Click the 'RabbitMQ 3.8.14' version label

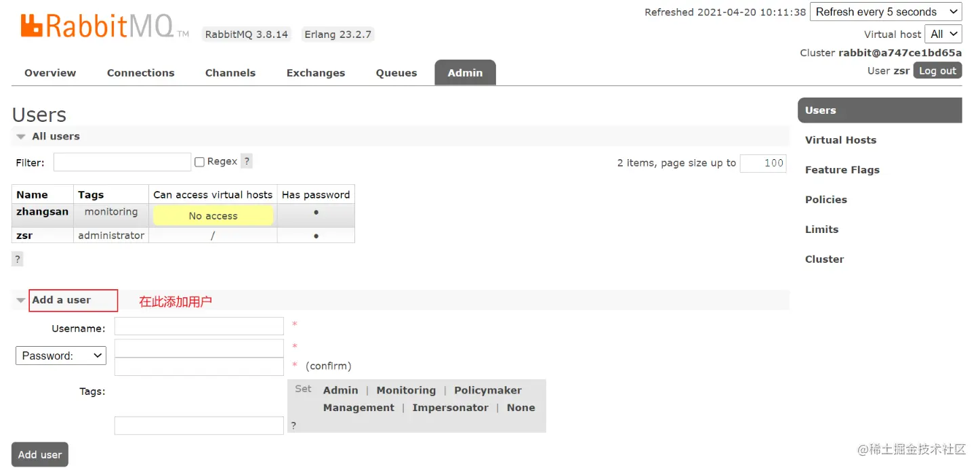click(247, 34)
